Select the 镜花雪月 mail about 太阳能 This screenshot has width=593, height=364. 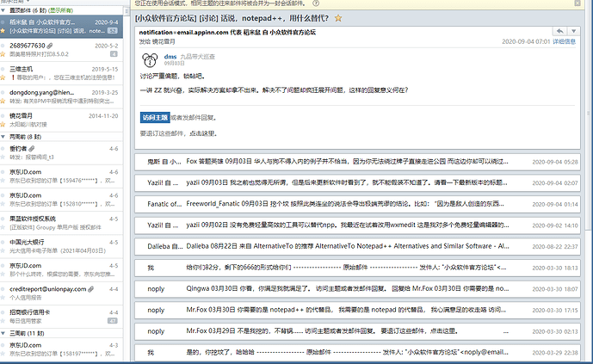(61, 120)
